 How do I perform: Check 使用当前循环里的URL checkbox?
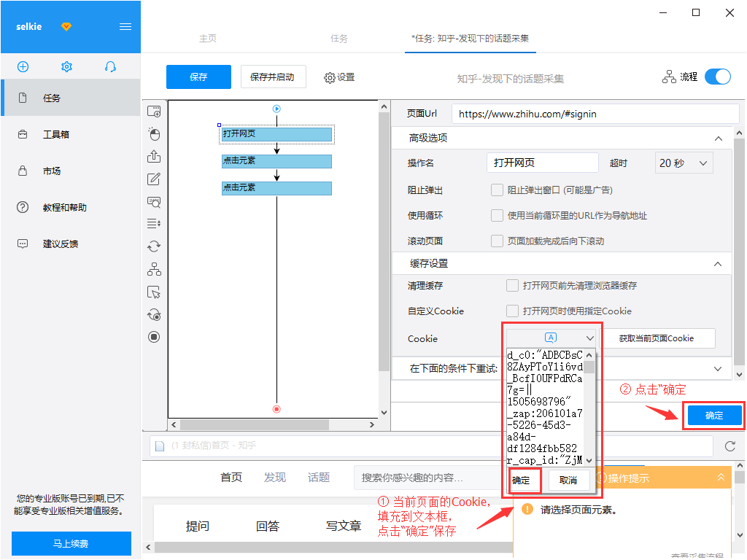click(497, 215)
